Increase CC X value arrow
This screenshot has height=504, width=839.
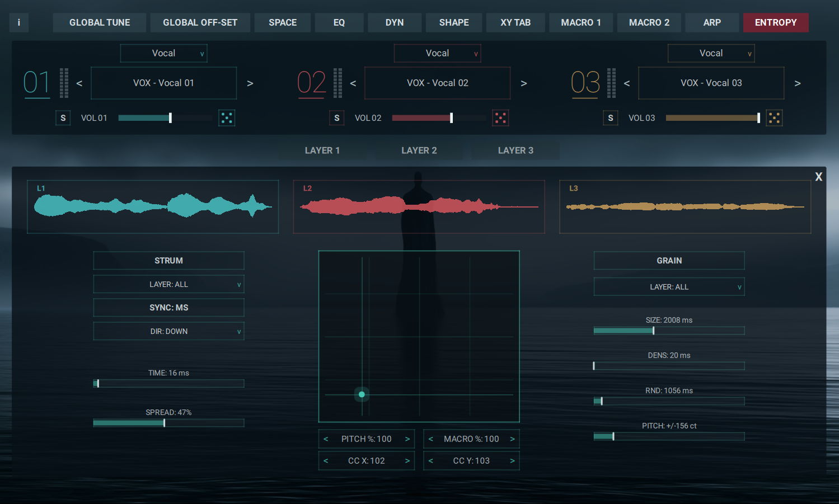(x=407, y=461)
